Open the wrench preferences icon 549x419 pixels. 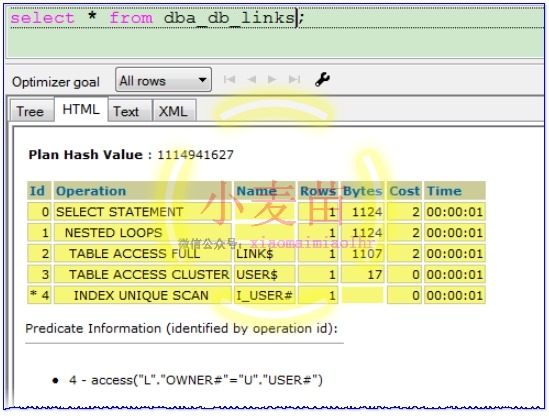pyautogui.click(x=322, y=79)
